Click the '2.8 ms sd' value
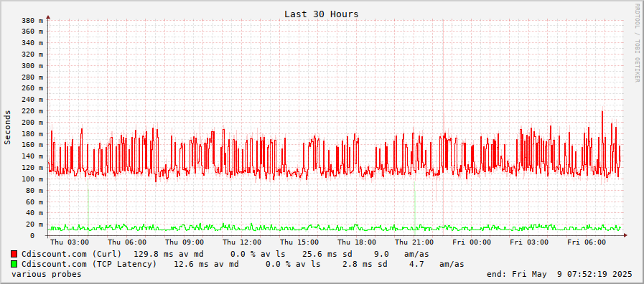The width and height of the screenshot is (644, 284). (x=365, y=264)
